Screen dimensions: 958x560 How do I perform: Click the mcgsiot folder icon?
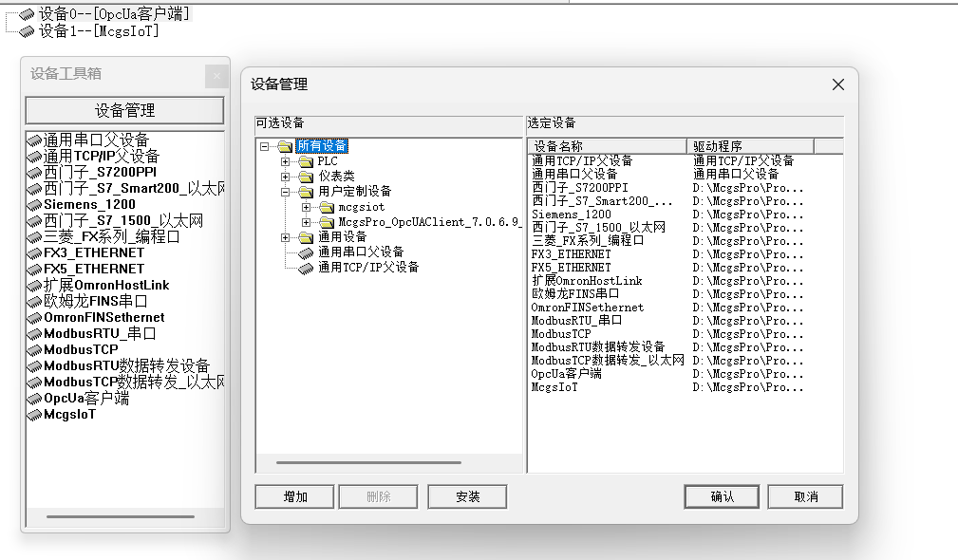[327, 208]
